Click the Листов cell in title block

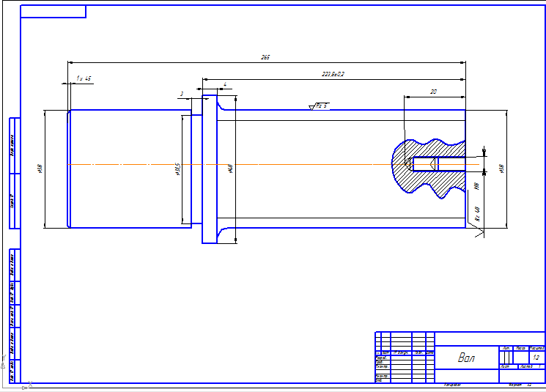[x=531, y=366]
